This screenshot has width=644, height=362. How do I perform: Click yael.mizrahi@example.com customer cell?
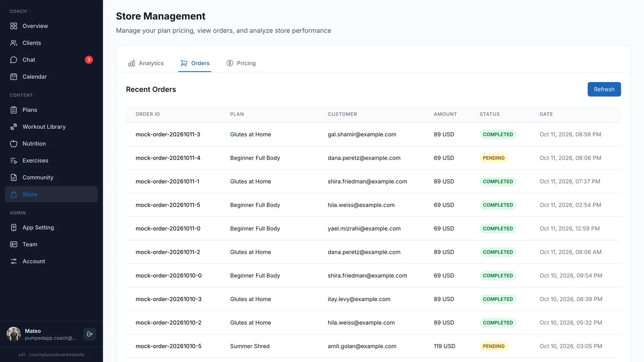(364, 229)
